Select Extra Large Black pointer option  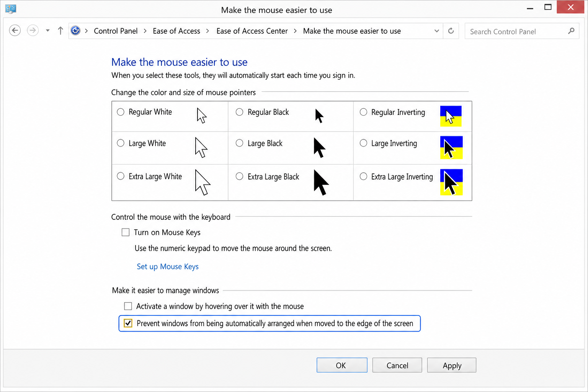pyautogui.click(x=239, y=176)
